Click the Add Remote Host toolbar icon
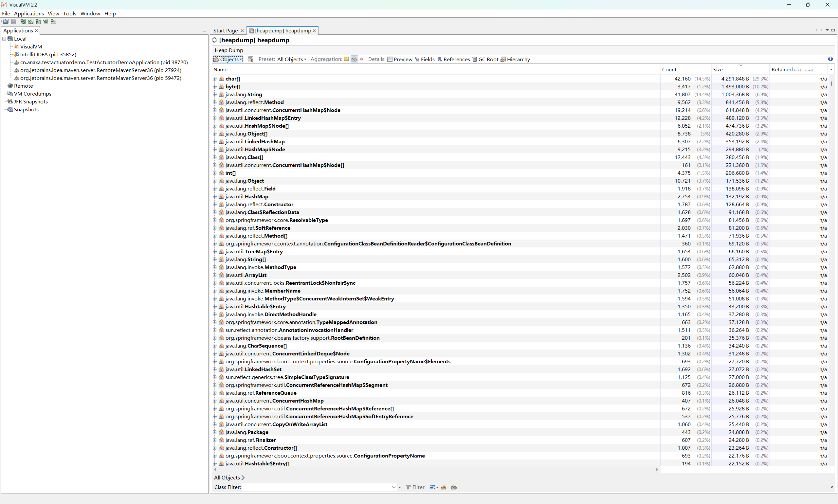The image size is (838, 504). 23,21
